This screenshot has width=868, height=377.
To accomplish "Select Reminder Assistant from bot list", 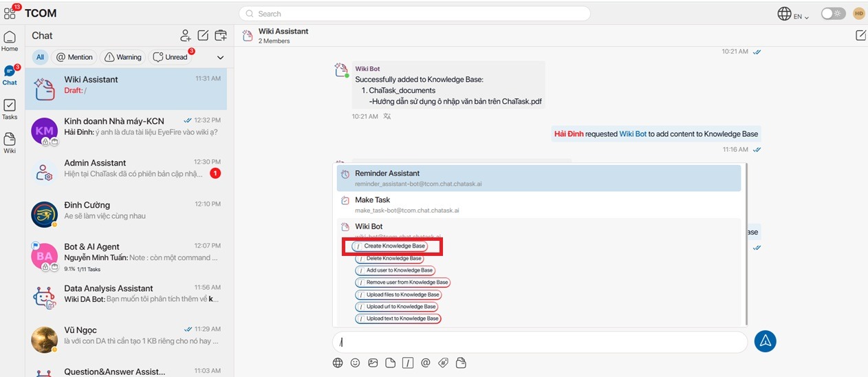I will click(539, 178).
